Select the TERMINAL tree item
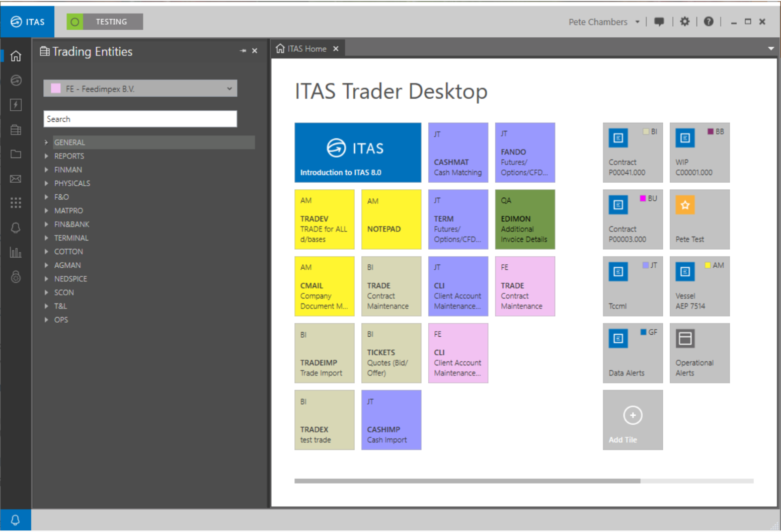The width and height of the screenshot is (781, 532). (x=71, y=238)
